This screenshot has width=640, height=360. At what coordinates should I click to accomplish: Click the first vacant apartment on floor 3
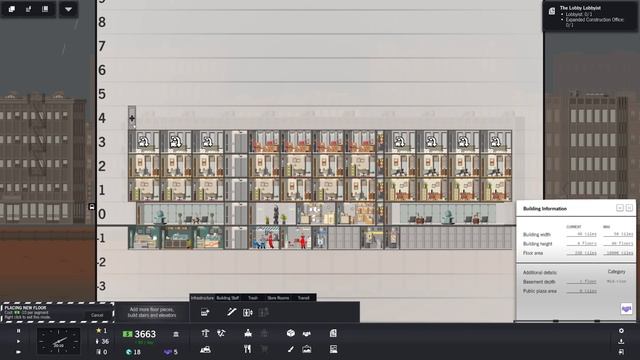pos(144,142)
